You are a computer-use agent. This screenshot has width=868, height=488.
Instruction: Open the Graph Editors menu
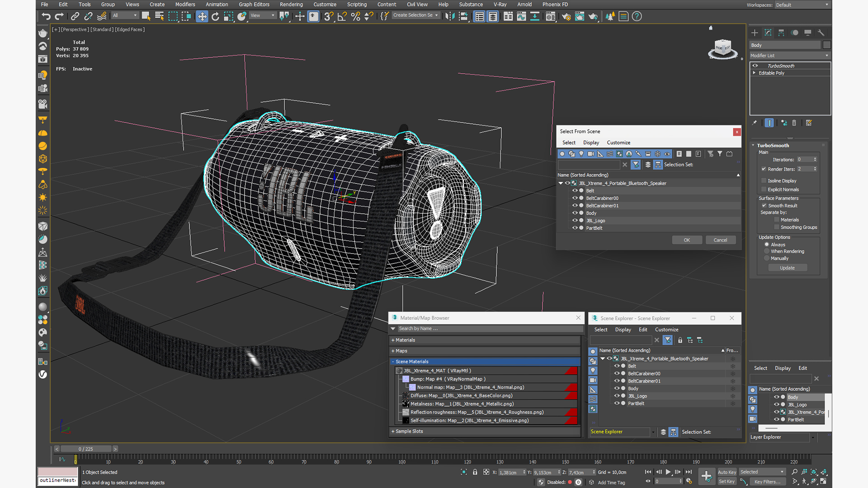(x=254, y=5)
